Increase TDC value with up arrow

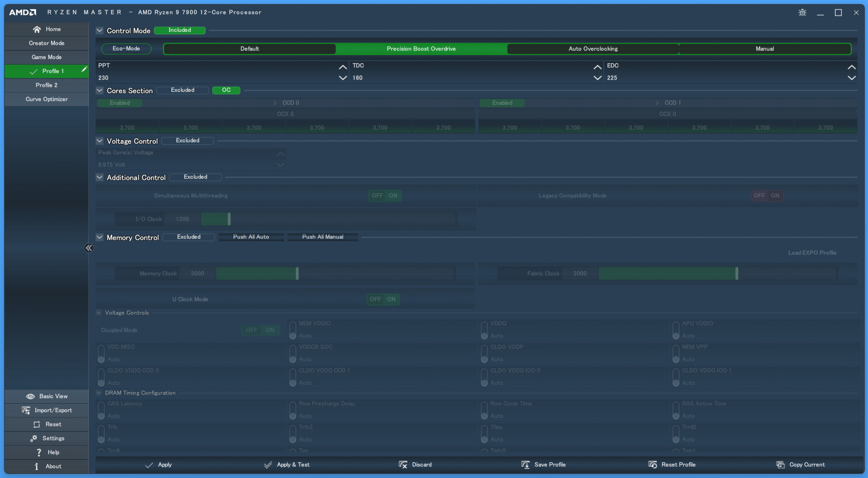597,67
